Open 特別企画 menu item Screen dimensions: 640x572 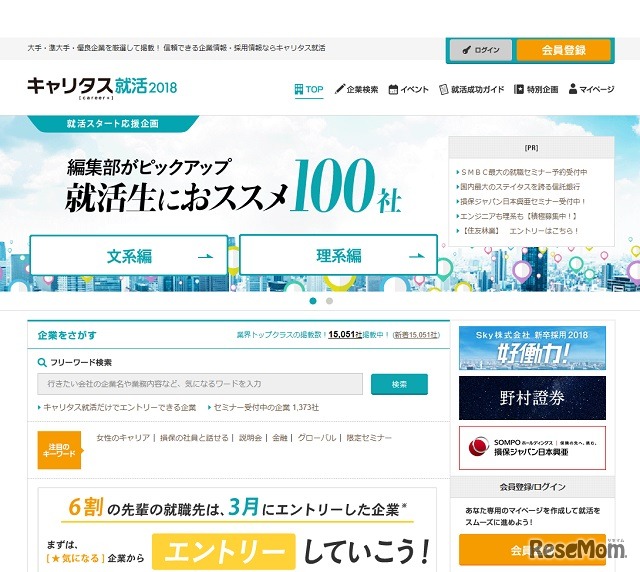[536, 89]
